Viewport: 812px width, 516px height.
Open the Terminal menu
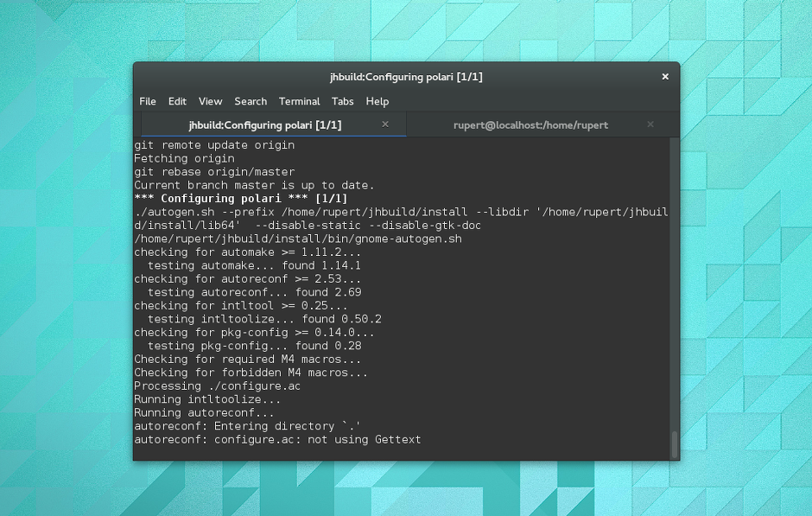[x=300, y=101]
